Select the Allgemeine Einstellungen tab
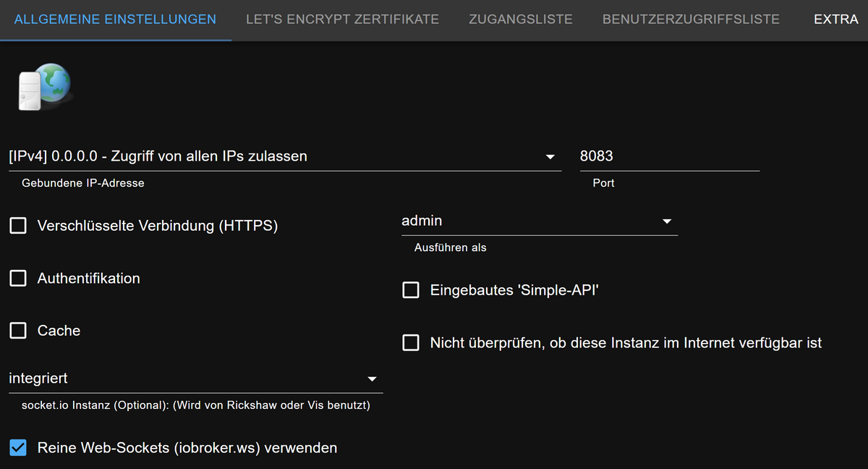868x469 pixels. 115,20
